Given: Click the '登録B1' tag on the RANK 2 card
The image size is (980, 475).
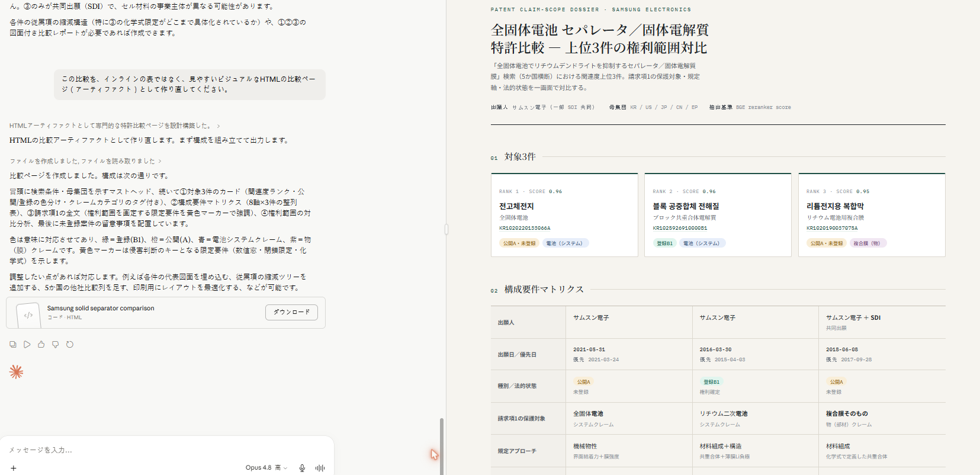Looking at the screenshot, I should pos(664,243).
